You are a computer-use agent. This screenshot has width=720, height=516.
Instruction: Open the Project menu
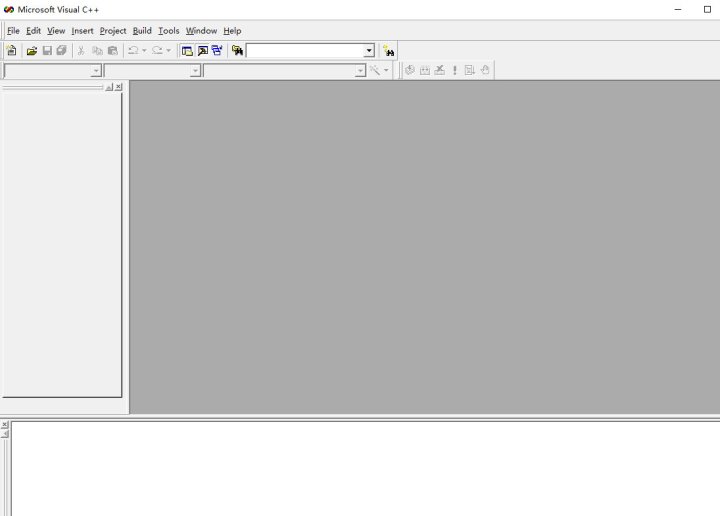(113, 31)
